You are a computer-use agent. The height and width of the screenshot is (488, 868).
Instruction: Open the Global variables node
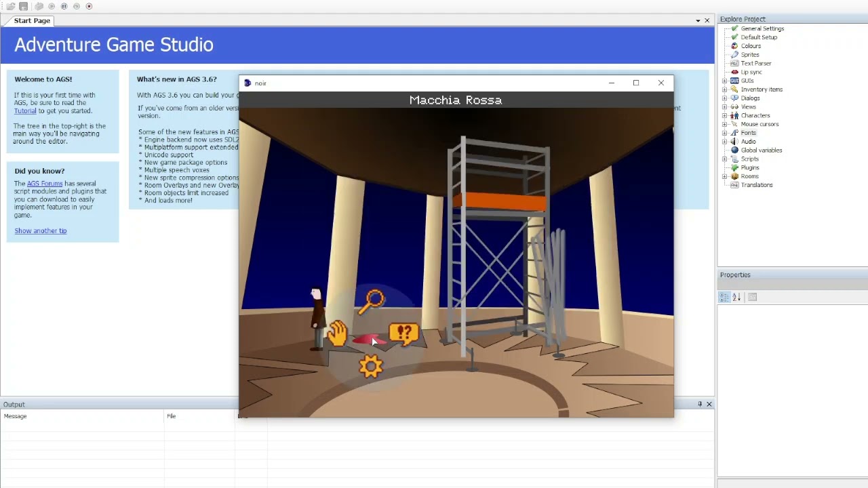[x=762, y=150]
